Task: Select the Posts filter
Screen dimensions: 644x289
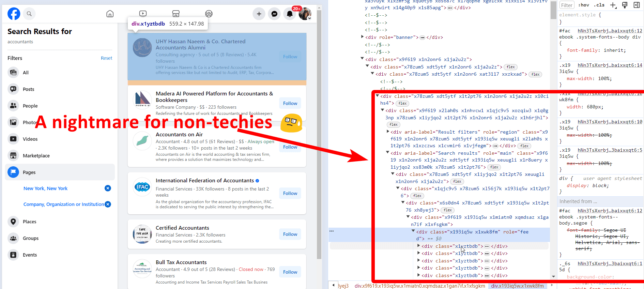Action: tap(60, 89)
